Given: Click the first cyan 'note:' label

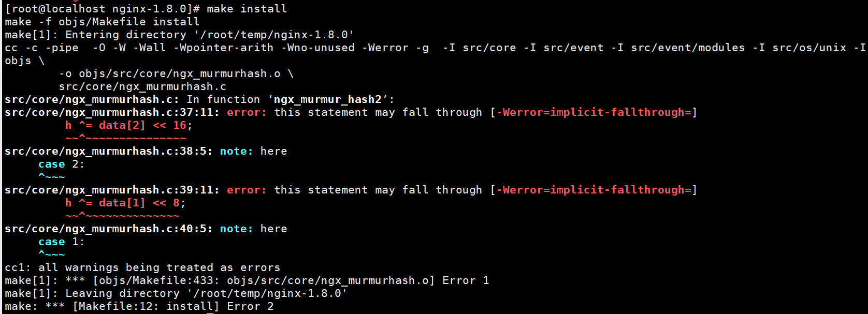Looking at the screenshot, I should pyautogui.click(x=237, y=151).
